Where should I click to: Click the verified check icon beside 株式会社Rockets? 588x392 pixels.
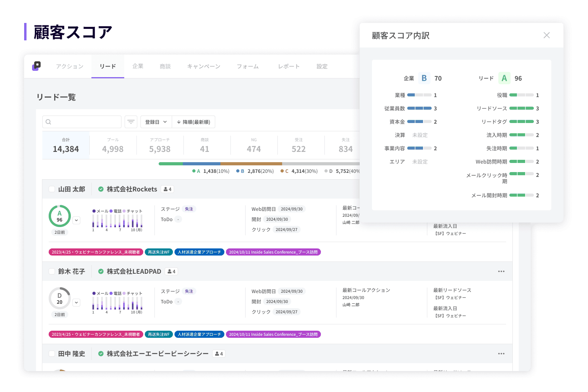[x=101, y=189]
